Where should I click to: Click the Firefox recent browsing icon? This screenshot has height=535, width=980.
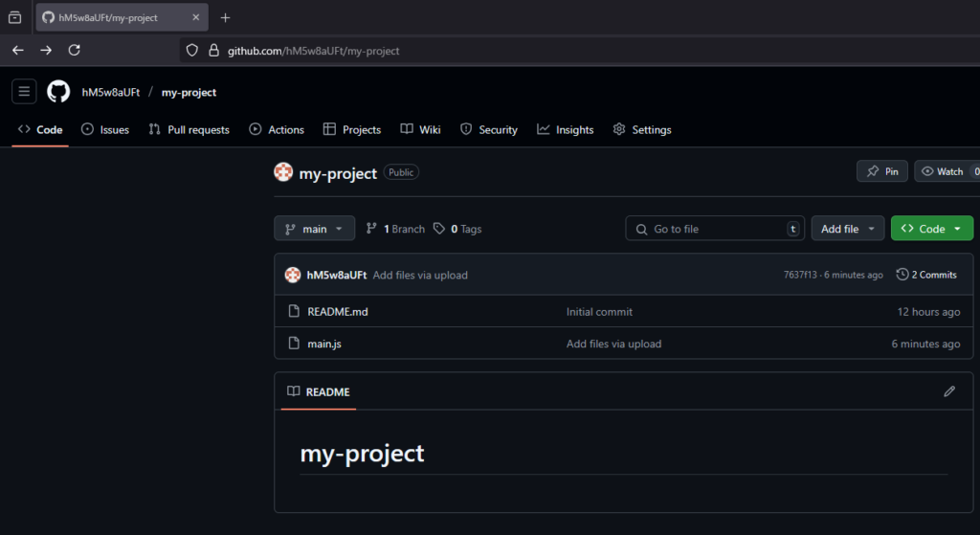(x=15, y=17)
